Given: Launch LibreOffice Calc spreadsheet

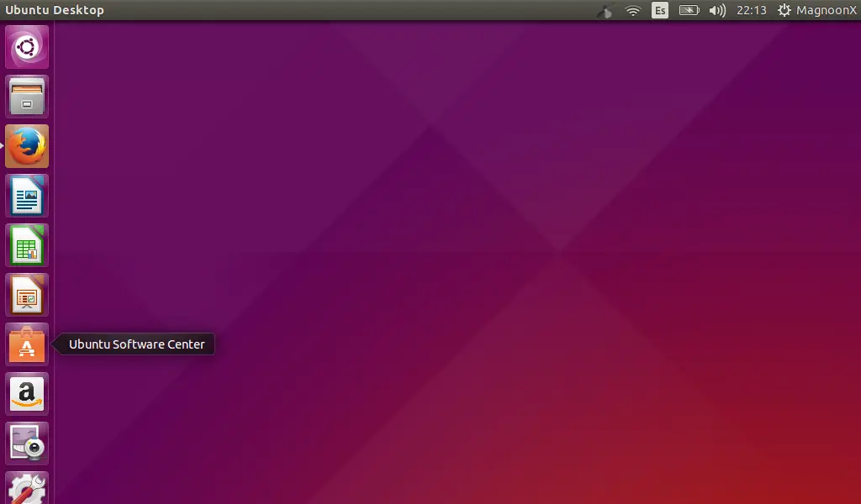Looking at the screenshot, I should [27, 245].
